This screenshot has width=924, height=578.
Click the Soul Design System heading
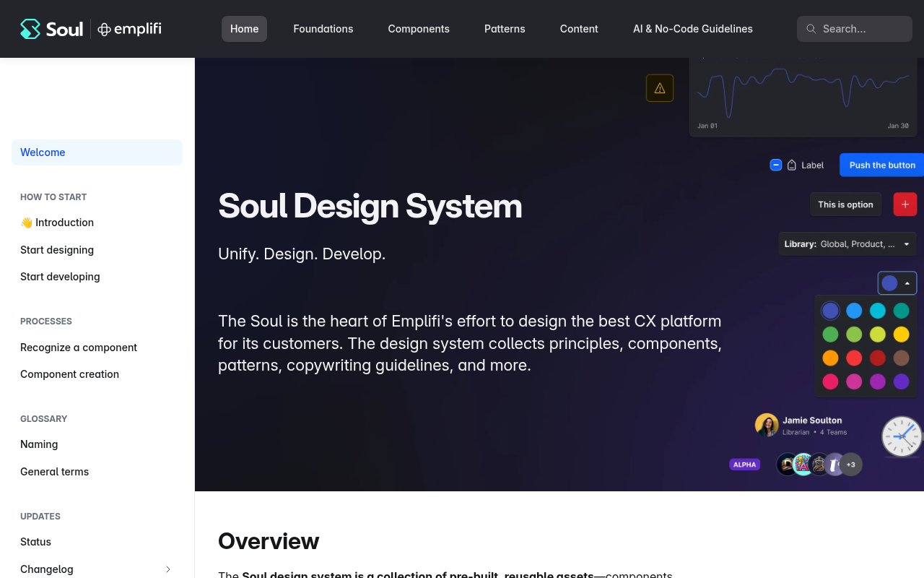[370, 206]
